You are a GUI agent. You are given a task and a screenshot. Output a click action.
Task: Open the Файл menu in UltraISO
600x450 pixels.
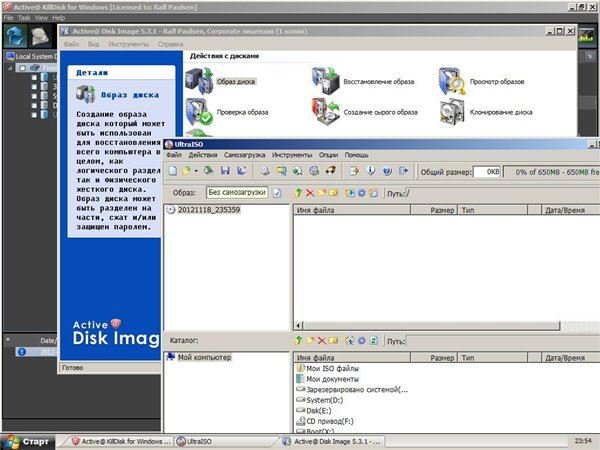click(x=174, y=155)
